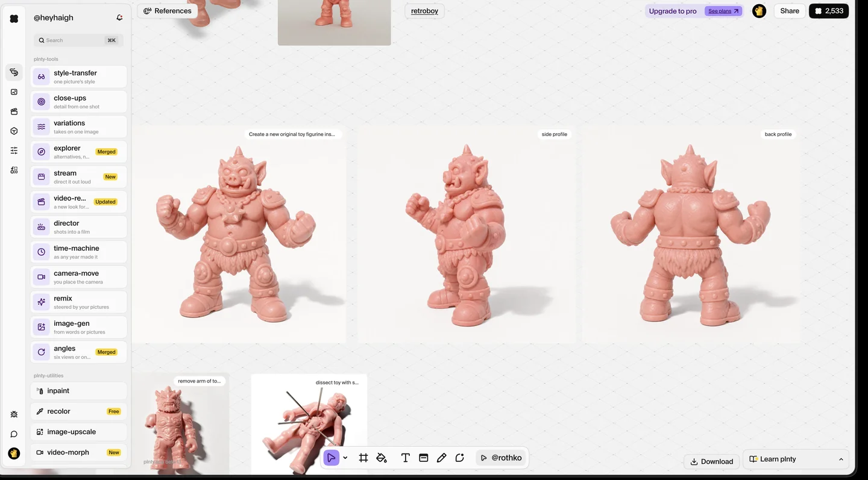Launch the image-upscale utility
Viewport: 868px width, 480px height.
[79, 432]
